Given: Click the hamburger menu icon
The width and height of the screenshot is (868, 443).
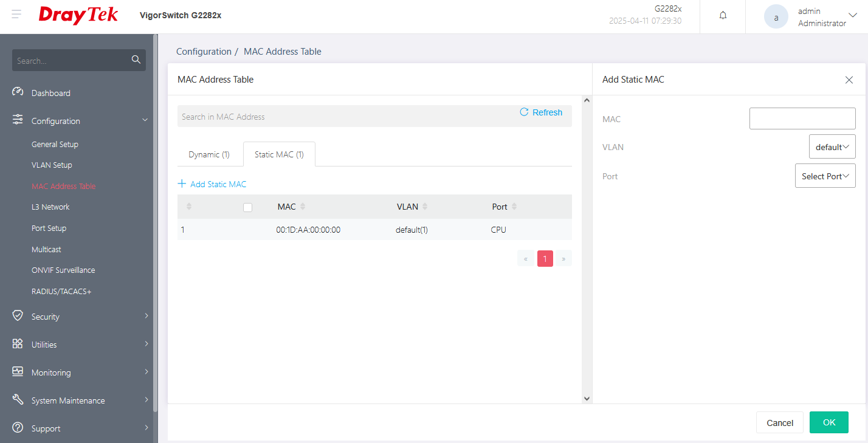Looking at the screenshot, I should tap(16, 15).
